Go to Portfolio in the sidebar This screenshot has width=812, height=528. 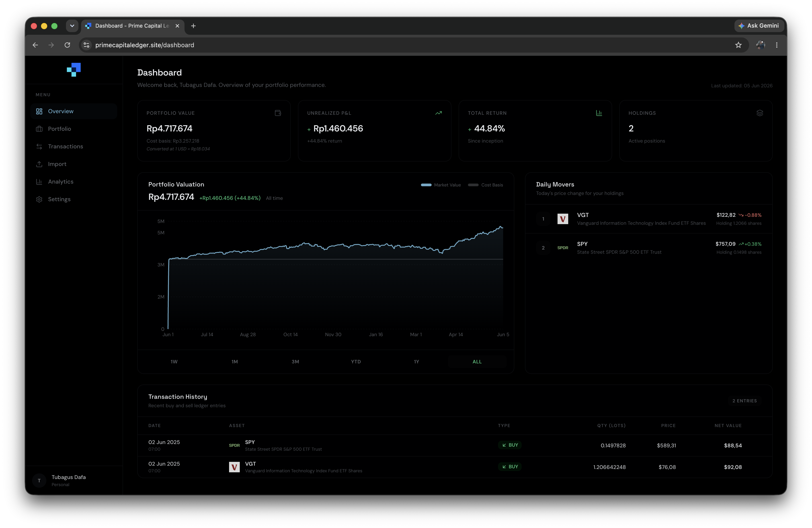[x=74, y=129]
